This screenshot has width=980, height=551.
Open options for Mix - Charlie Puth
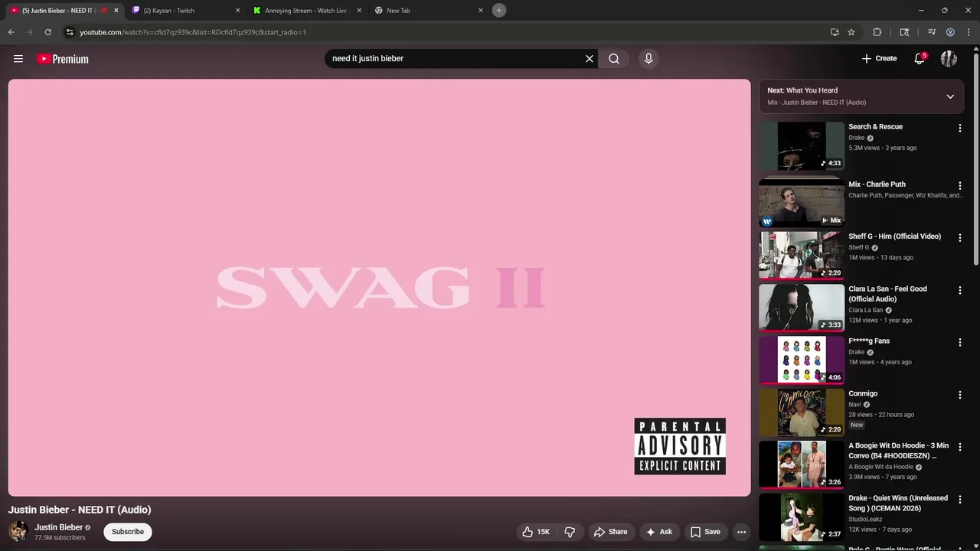(959, 186)
